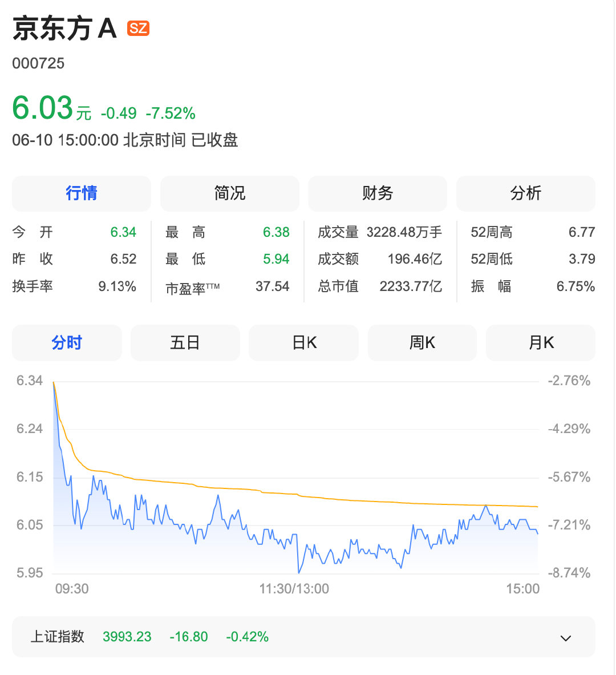Click the 最高 value 6.38
Viewport: 616px width, 675px height.
pyautogui.click(x=277, y=232)
